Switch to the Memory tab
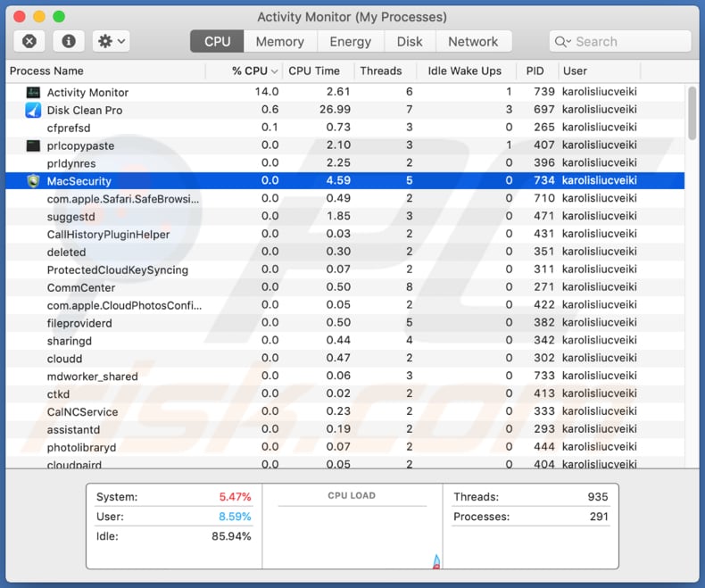The image size is (705, 588). [280, 41]
